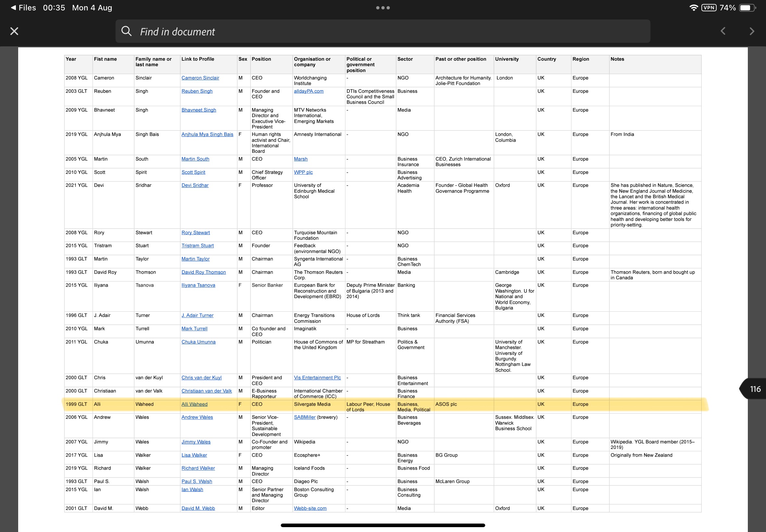Open Anjhula Mya Singh Bais link

207,134
